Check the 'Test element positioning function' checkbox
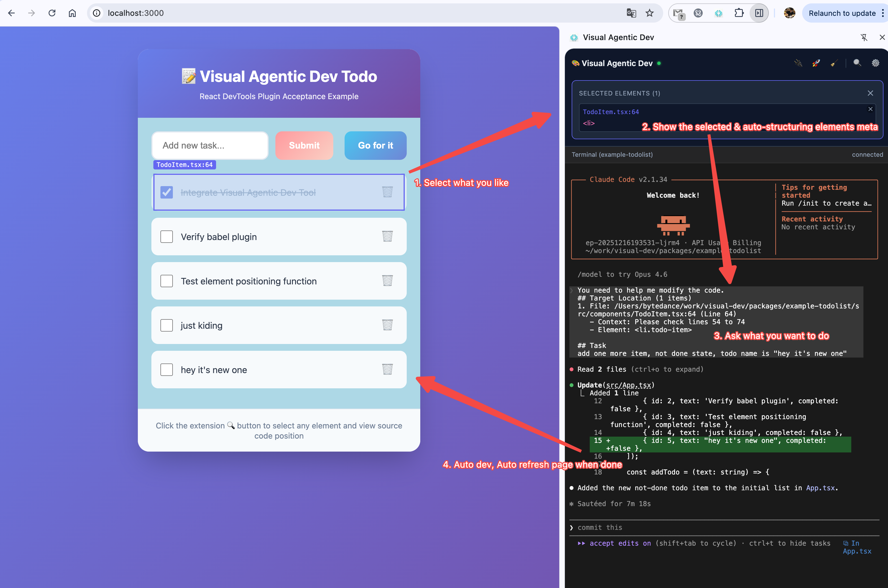This screenshot has height=588, width=888. [167, 281]
